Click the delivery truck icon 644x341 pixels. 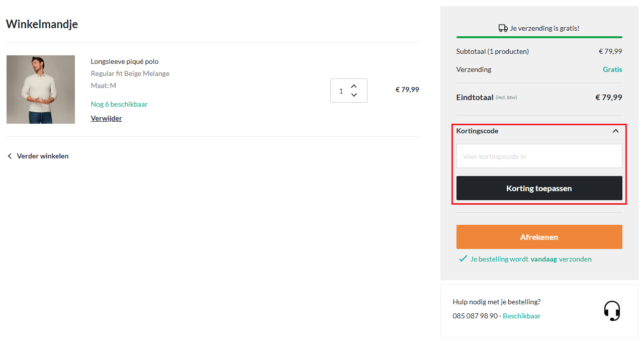(x=503, y=28)
